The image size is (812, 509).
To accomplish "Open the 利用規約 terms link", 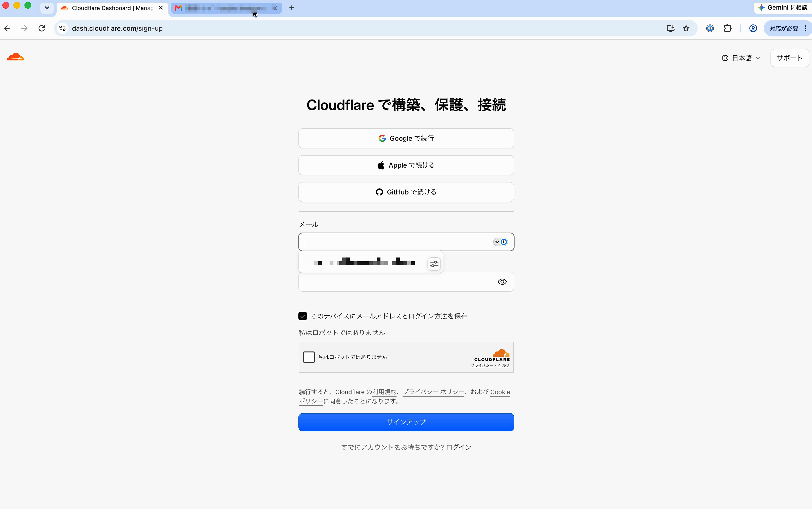I will coord(384,392).
